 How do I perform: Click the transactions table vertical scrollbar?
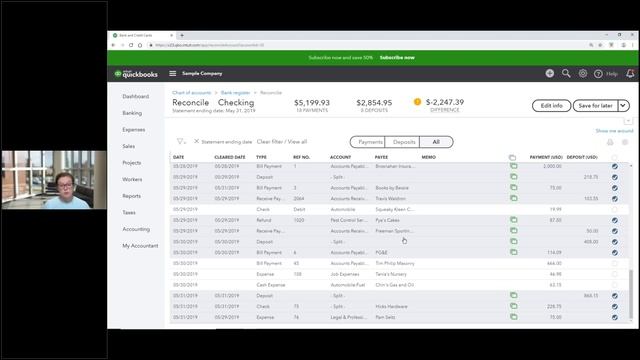click(x=631, y=294)
